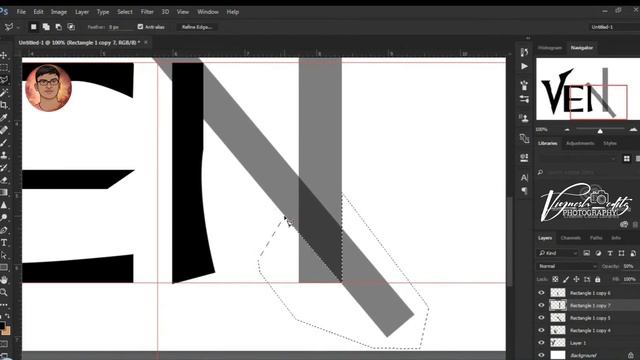This screenshot has width=640, height=360.
Task: Click the foreground color swatch
Action: tap(2, 325)
